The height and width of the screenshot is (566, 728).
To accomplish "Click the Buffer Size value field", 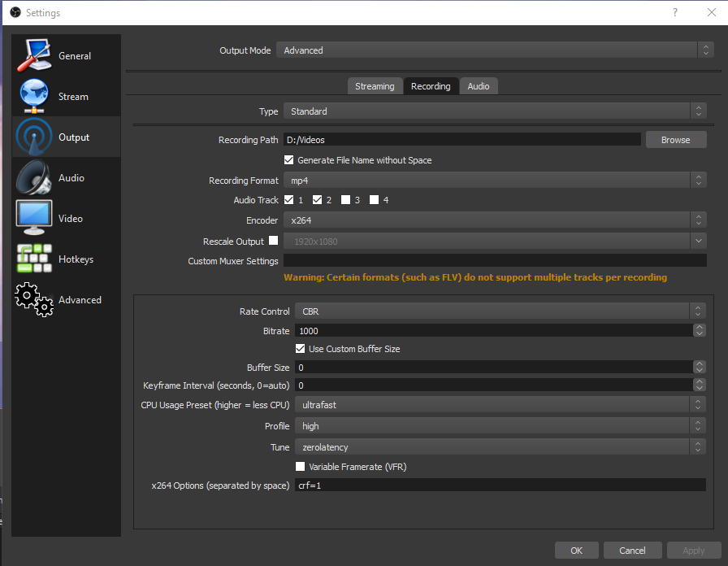I will 494,367.
